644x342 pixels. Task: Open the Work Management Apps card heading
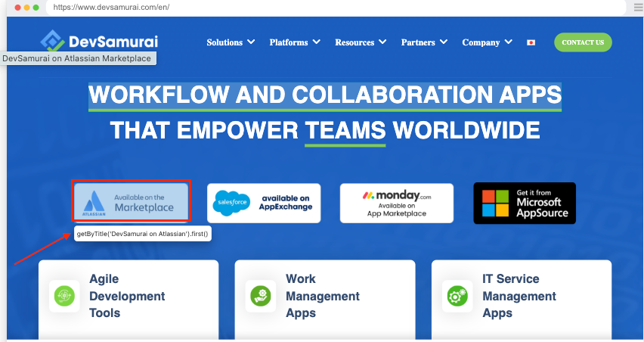pyautogui.click(x=323, y=296)
